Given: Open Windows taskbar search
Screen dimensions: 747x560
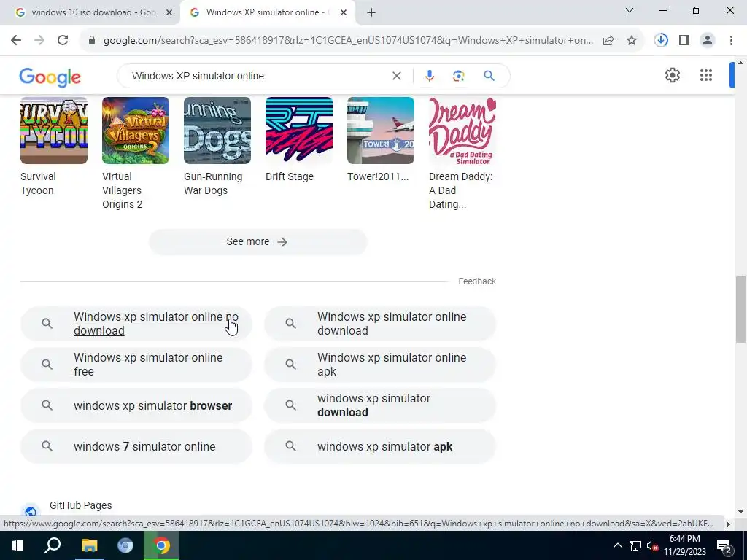Looking at the screenshot, I should (53, 545).
